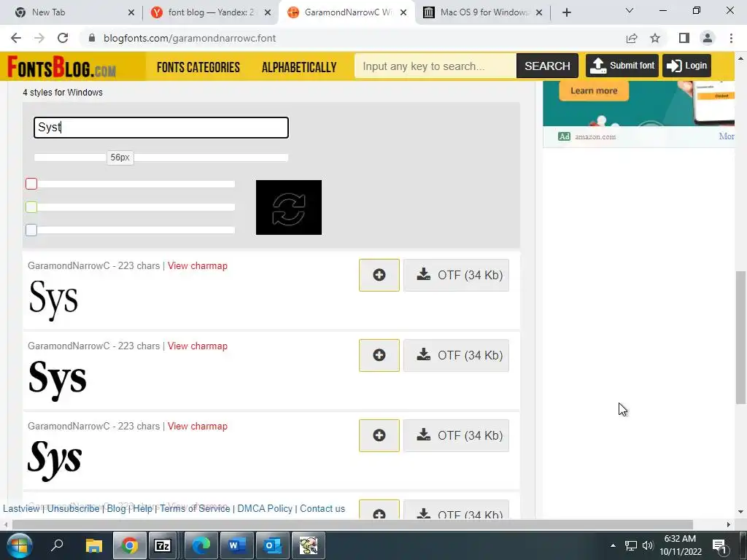
Task: Reload the current page
Action: tap(63, 38)
